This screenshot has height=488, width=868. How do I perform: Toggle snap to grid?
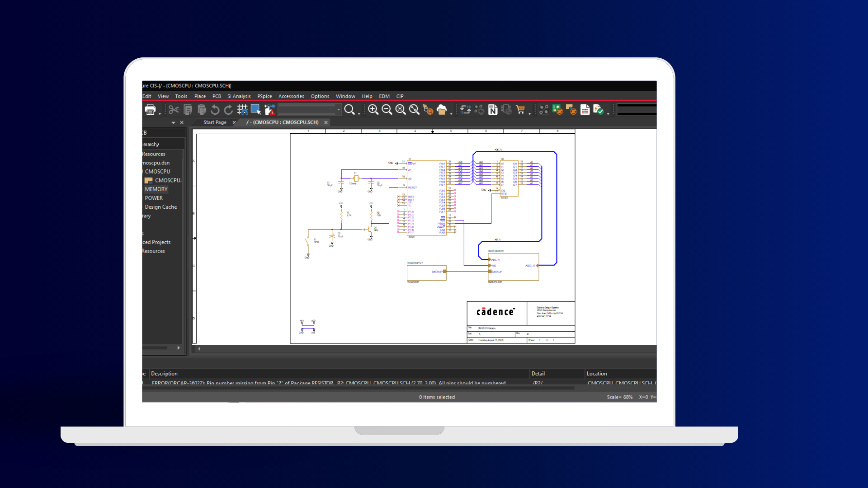(x=242, y=109)
